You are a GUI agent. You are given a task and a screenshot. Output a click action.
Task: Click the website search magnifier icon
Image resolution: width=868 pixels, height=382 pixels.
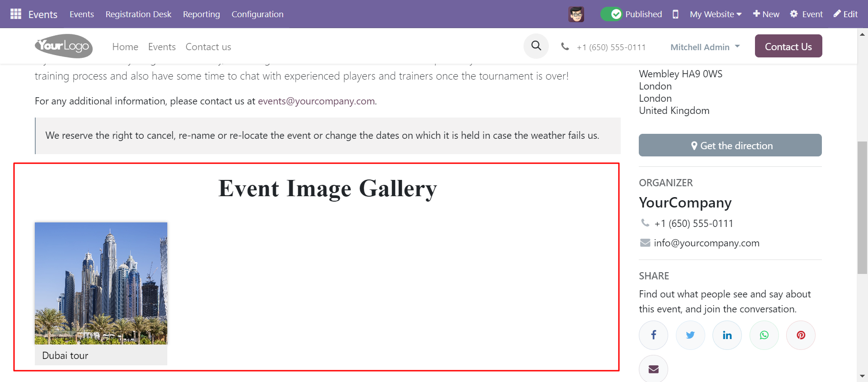(536, 46)
